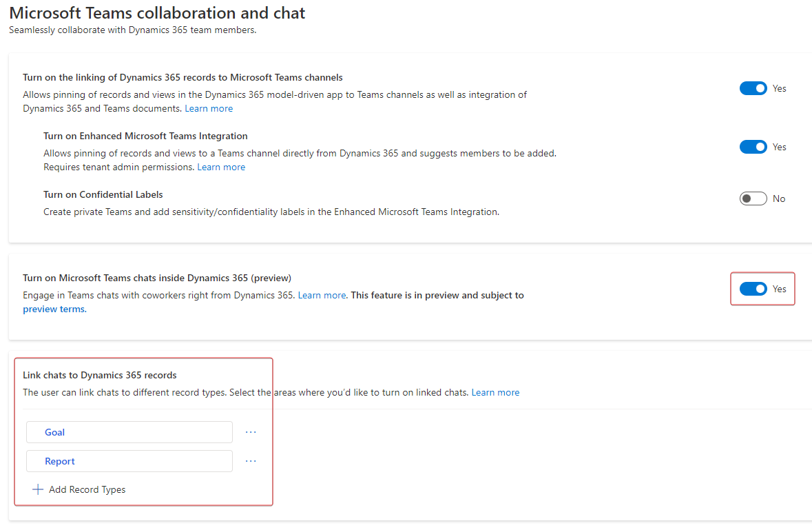This screenshot has height=530, width=812.
Task: Select the Goal record type
Action: pos(129,432)
